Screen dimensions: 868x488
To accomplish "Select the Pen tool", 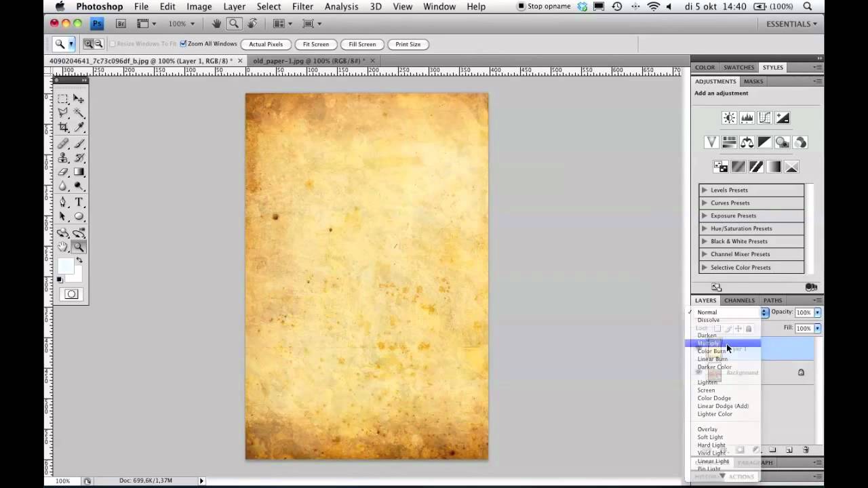I will [x=63, y=203].
